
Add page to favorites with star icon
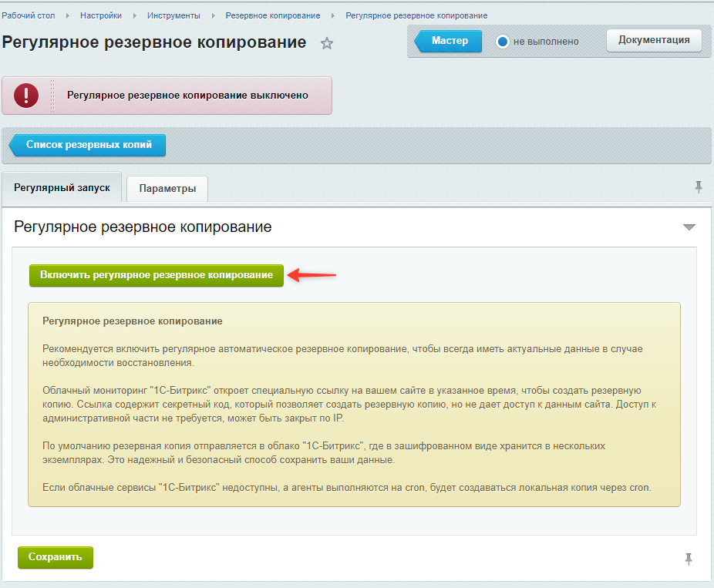click(x=326, y=44)
